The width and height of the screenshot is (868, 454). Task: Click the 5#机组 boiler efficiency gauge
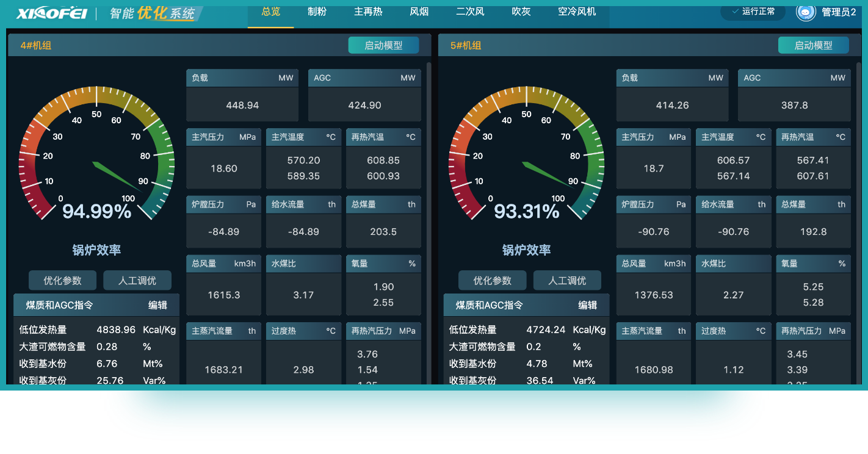click(526, 156)
